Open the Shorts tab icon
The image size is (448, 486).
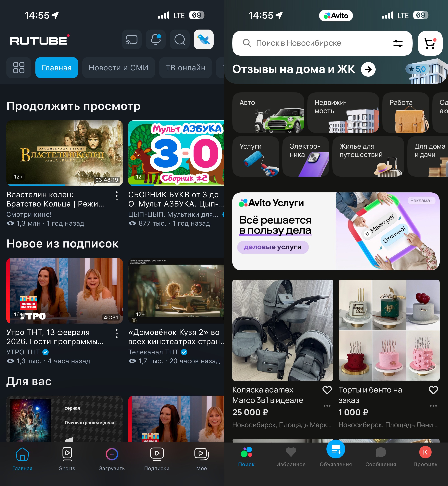tap(67, 454)
